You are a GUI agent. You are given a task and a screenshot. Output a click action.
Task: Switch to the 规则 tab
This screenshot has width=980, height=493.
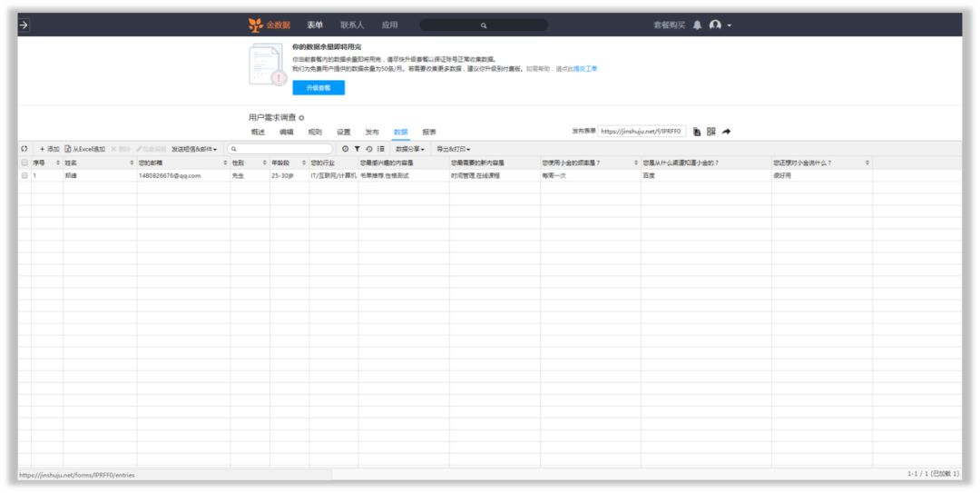point(315,132)
